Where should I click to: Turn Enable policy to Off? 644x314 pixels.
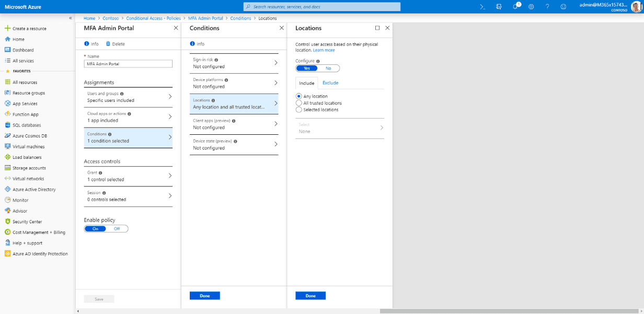[117, 229]
